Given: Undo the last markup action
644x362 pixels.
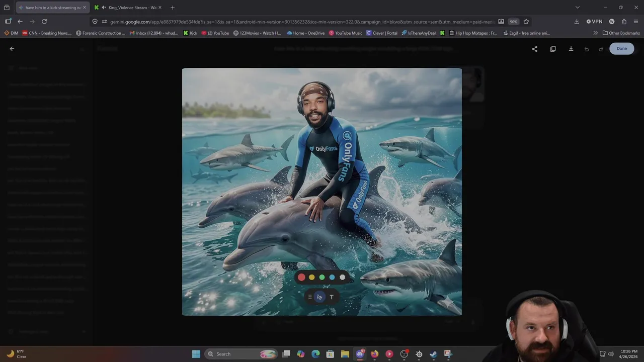Looking at the screenshot, I should point(587,49).
